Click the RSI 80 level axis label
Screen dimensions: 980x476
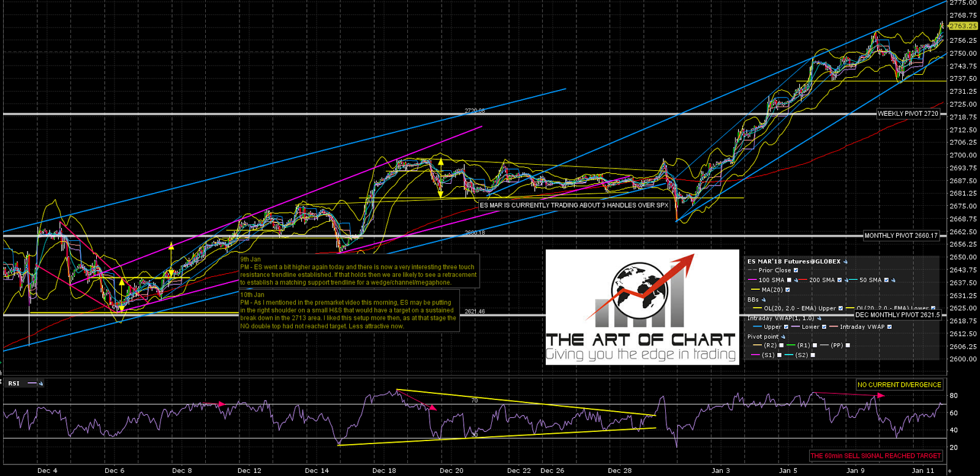(x=954, y=396)
